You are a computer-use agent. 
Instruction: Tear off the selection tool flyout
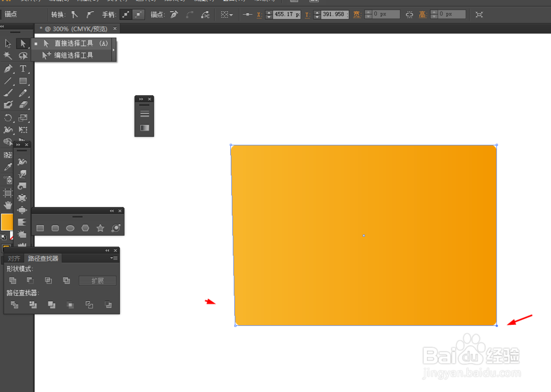tap(114, 50)
